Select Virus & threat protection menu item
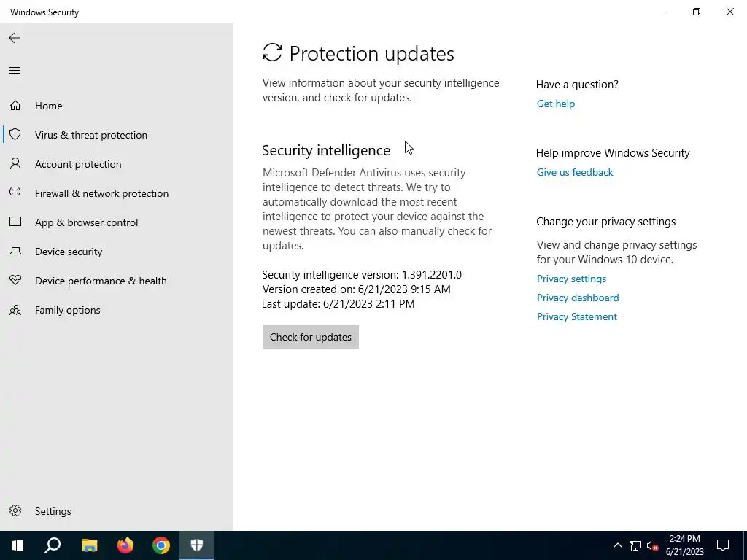 (91, 135)
